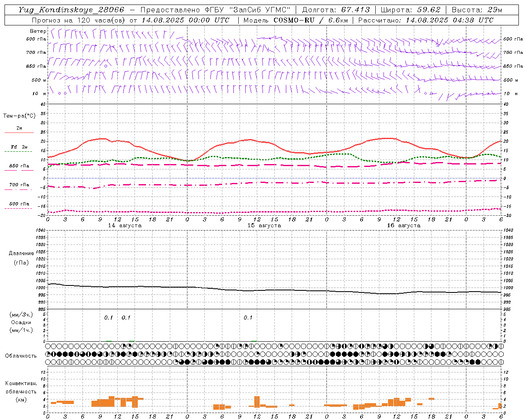This screenshot has width=525, height=420.
Task: Click the (км) height unit label
Action: click(x=21, y=399)
